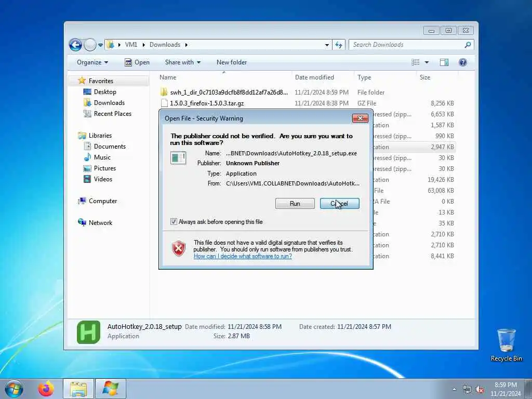Select Downloads in the navigation pane

click(x=109, y=102)
